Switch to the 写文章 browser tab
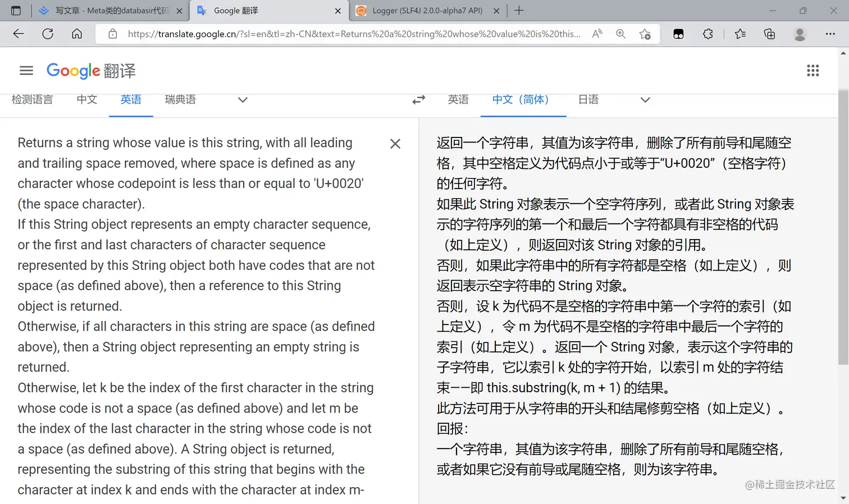The height and width of the screenshot is (504, 849). (110, 11)
